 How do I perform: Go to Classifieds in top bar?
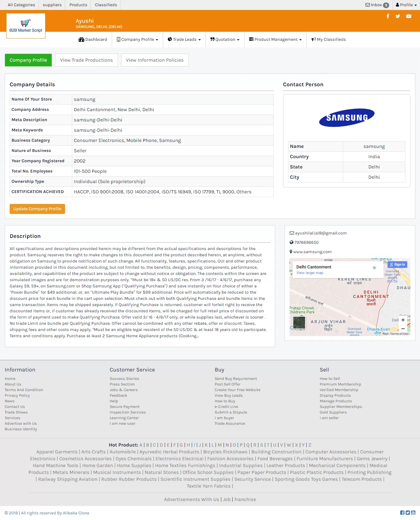(x=106, y=5)
